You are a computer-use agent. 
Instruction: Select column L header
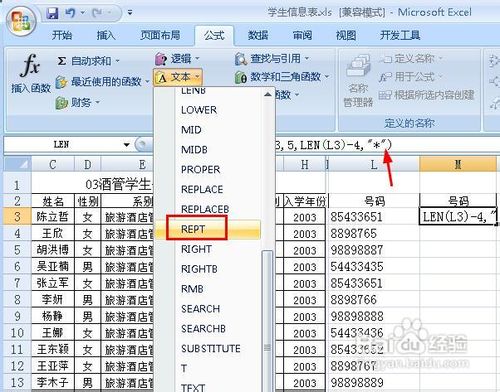click(374, 165)
